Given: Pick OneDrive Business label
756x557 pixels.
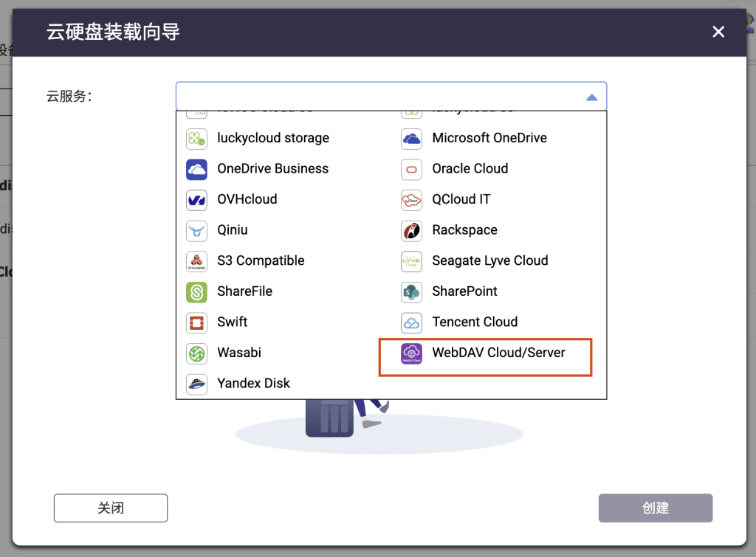Looking at the screenshot, I should point(273,169).
